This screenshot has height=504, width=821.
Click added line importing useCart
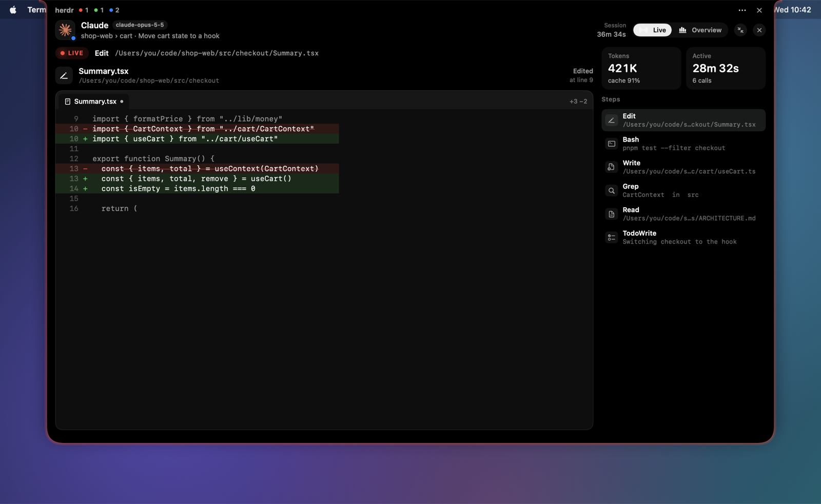coord(197,139)
